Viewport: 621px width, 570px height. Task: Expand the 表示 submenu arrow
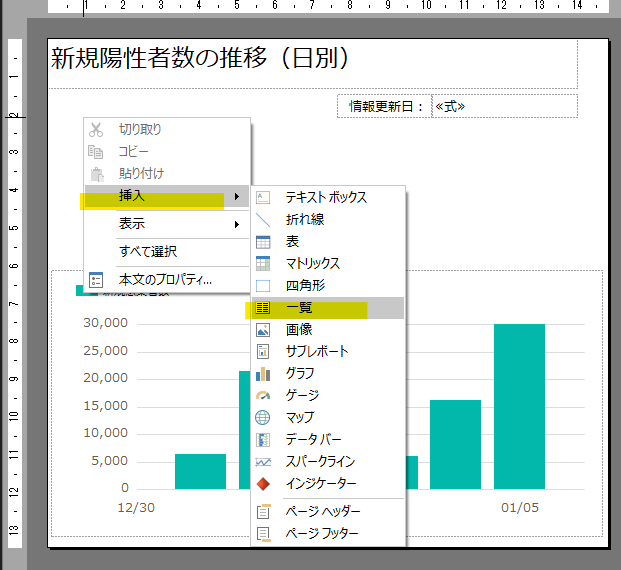(x=237, y=224)
